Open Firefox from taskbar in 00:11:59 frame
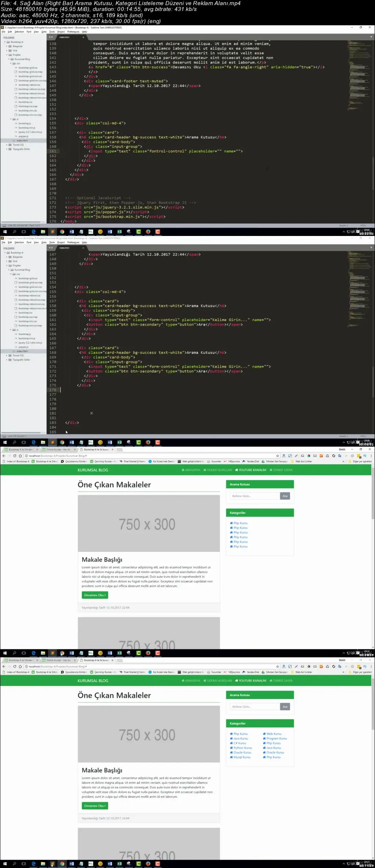 click(148, 864)
